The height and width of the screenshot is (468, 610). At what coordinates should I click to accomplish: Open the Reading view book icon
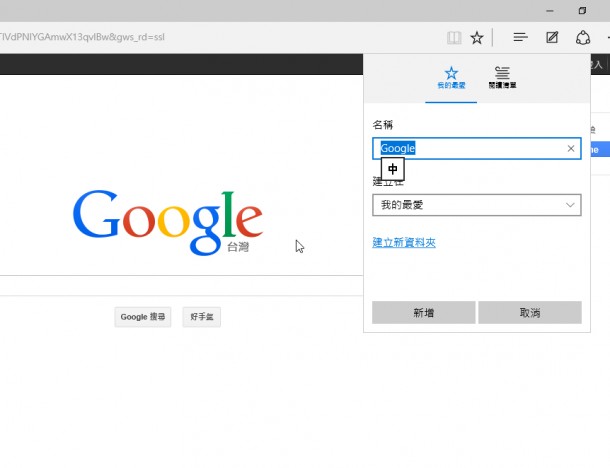pyautogui.click(x=454, y=38)
